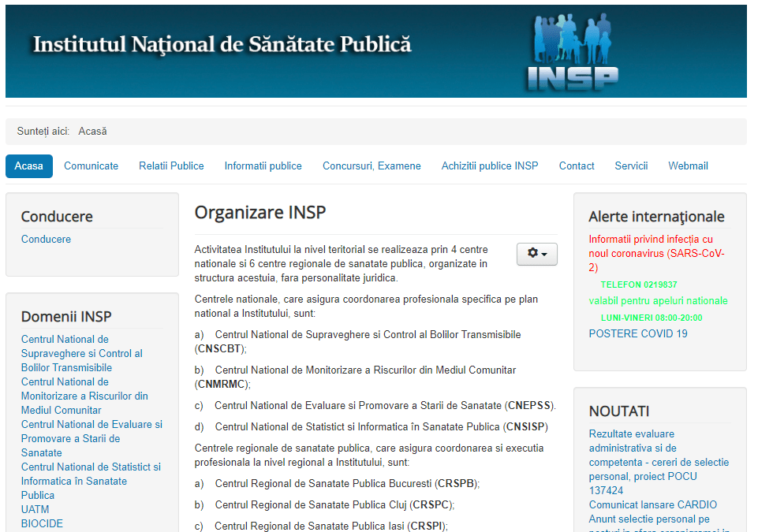Go to Relatii Publice menu
The image size is (758, 532).
tap(171, 166)
